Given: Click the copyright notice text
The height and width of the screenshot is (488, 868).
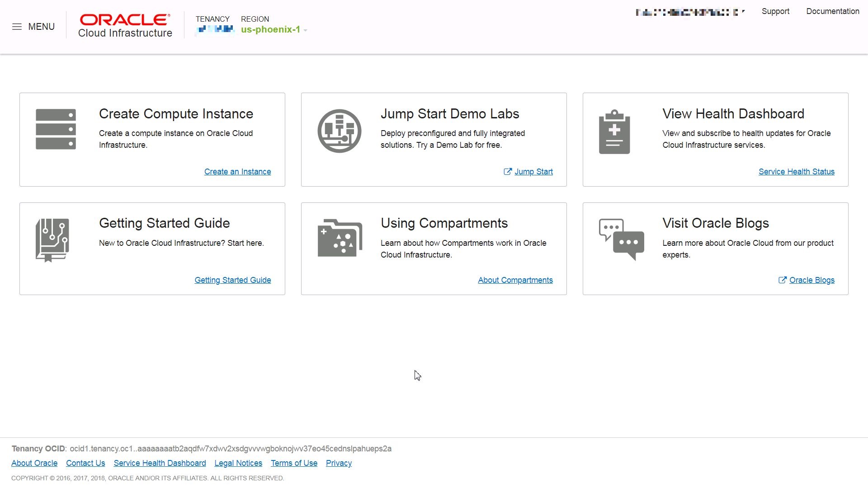Looking at the screenshot, I should 147,478.
